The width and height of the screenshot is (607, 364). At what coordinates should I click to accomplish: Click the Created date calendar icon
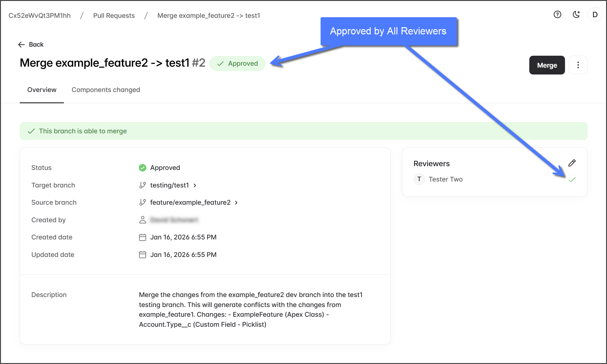click(x=143, y=237)
